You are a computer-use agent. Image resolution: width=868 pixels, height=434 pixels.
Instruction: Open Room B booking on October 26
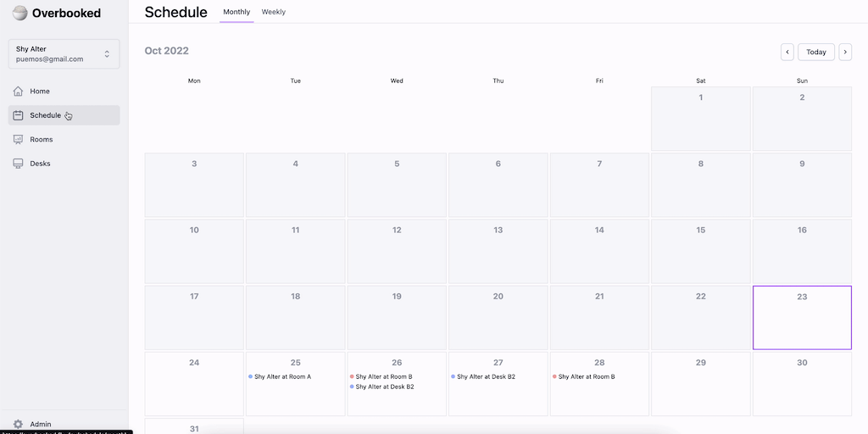pyautogui.click(x=384, y=376)
